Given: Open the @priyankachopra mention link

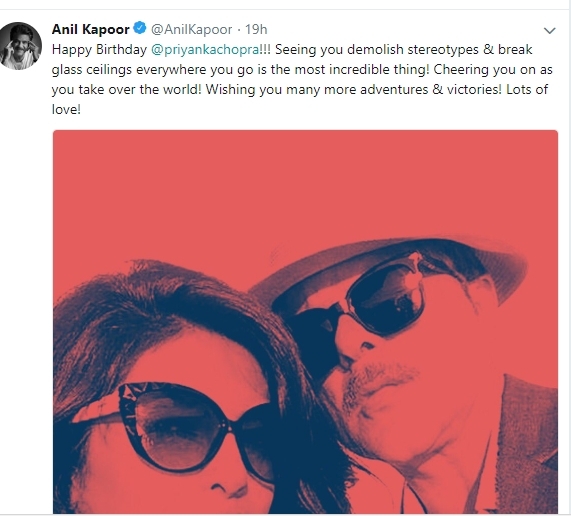Looking at the screenshot, I should tap(205, 50).
